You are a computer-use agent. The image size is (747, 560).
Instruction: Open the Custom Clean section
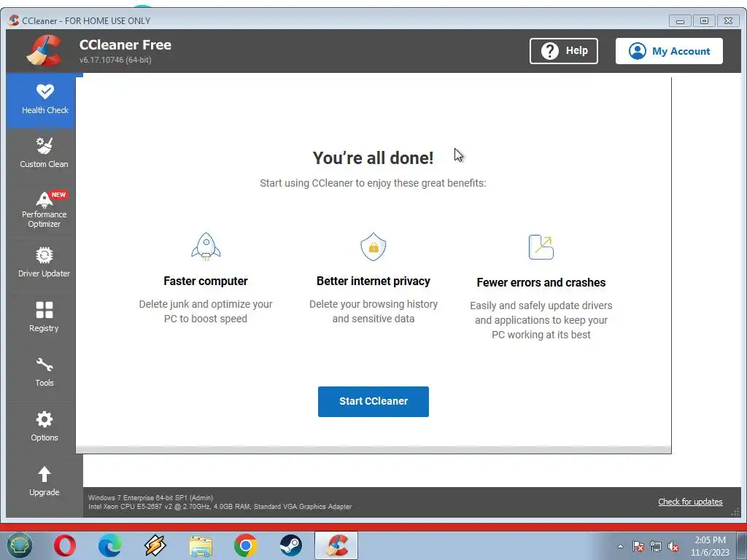44,153
